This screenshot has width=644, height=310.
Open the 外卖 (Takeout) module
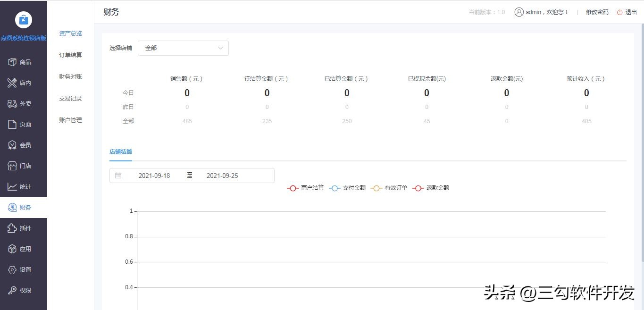(x=23, y=103)
